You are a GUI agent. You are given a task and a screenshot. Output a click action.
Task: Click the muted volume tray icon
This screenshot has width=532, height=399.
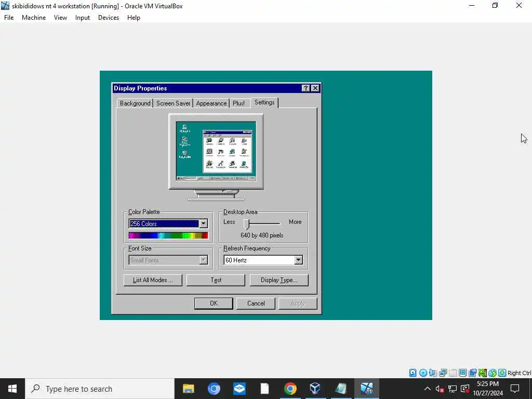click(440, 389)
